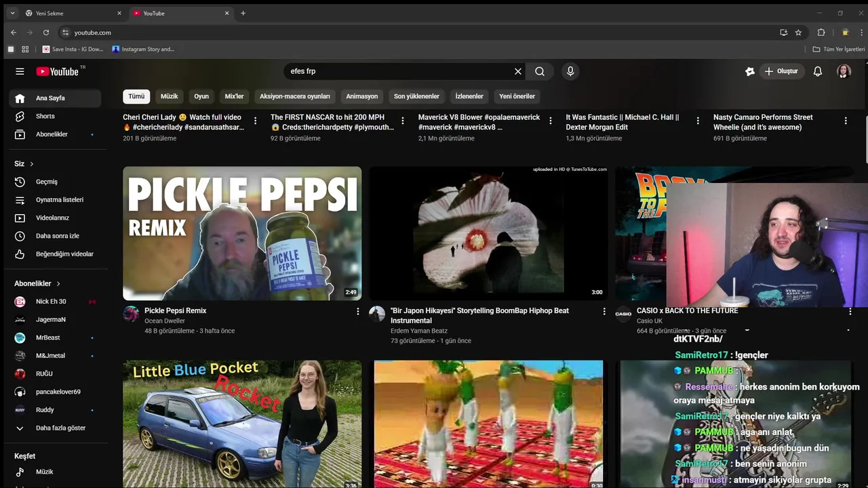868x488 pixels.
Task: Open Ruddy channel subscription
Action: point(55,410)
